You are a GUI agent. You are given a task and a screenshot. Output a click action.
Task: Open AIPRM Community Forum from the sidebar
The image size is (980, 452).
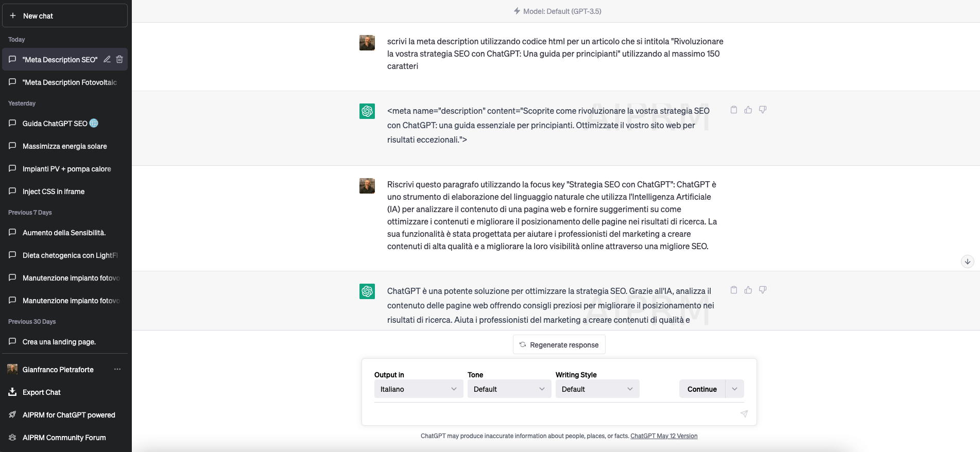(64, 437)
